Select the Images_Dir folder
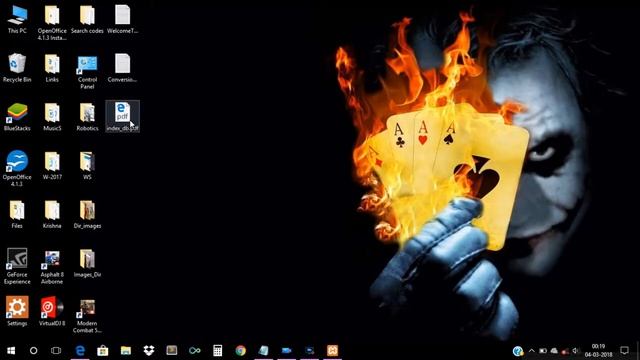This screenshot has height=360, width=640. click(87, 263)
